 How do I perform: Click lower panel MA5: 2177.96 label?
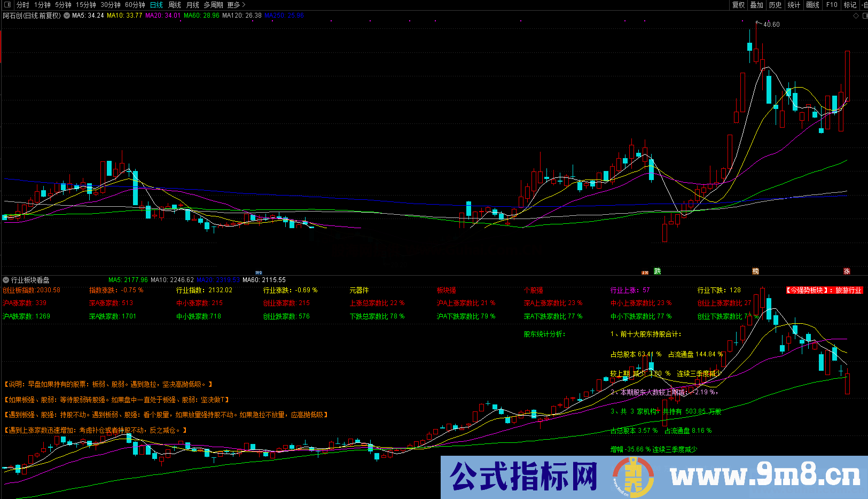coord(128,280)
